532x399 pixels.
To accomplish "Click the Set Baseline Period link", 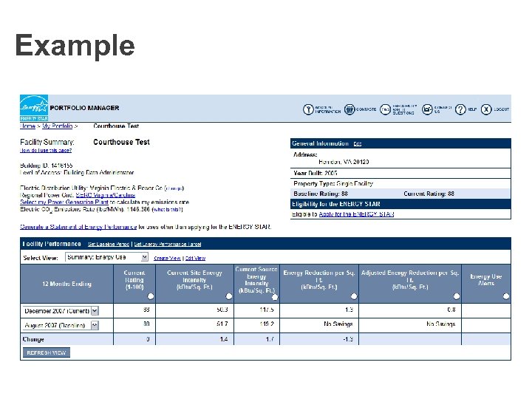I will 109,245.
